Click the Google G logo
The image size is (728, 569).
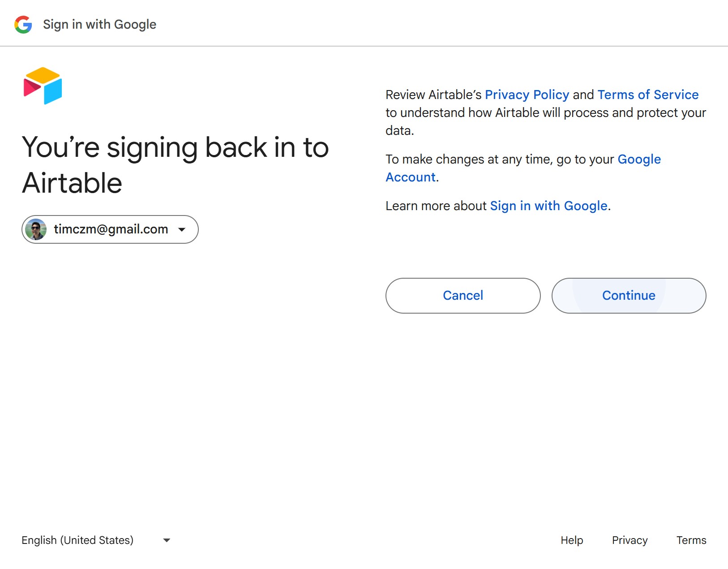click(23, 25)
